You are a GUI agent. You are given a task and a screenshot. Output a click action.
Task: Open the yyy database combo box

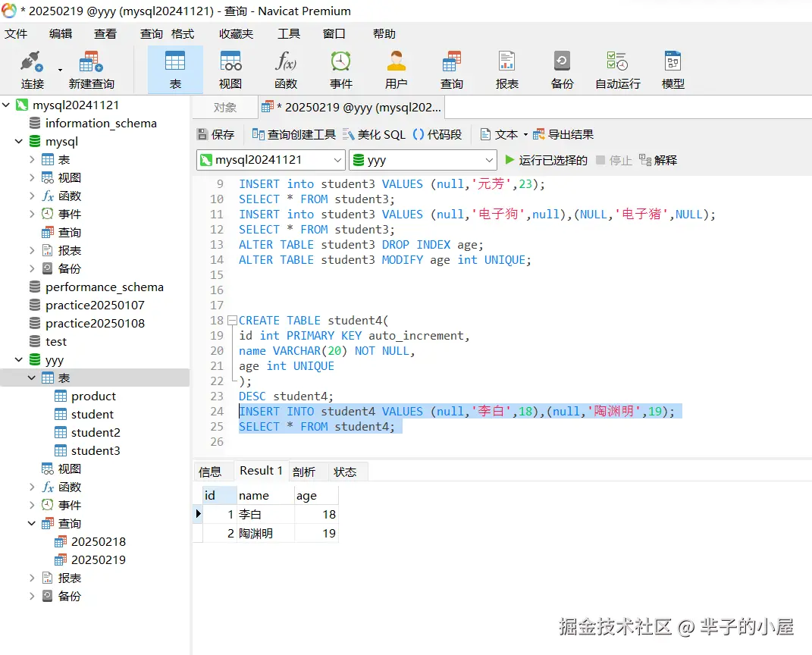(x=423, y=160)
